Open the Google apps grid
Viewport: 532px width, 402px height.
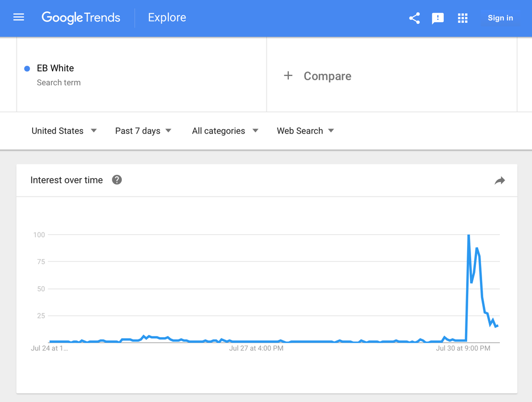pos(463,18)
